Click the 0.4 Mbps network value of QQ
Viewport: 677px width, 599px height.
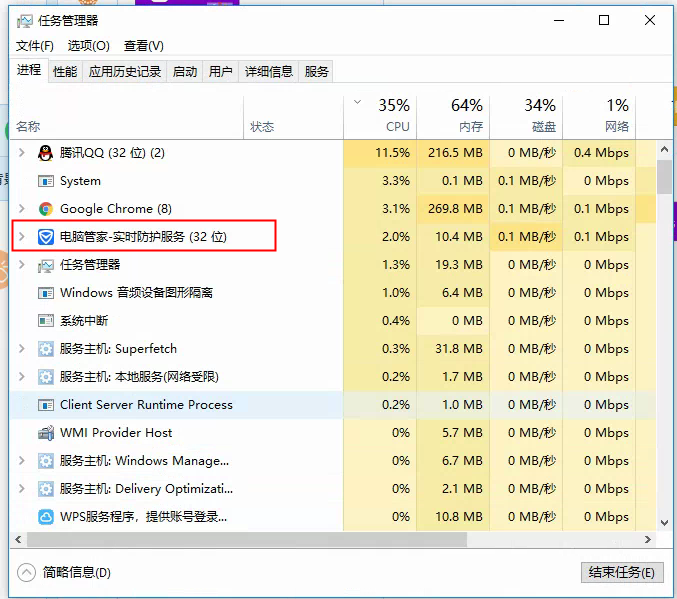[601, 153]
